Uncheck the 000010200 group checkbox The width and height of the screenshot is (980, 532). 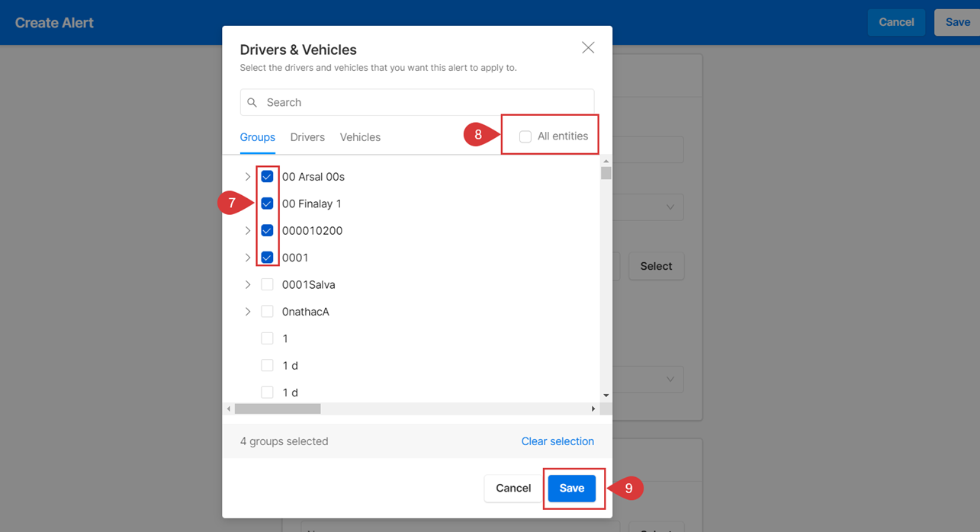pyautogui.click(x=267, y=230)
